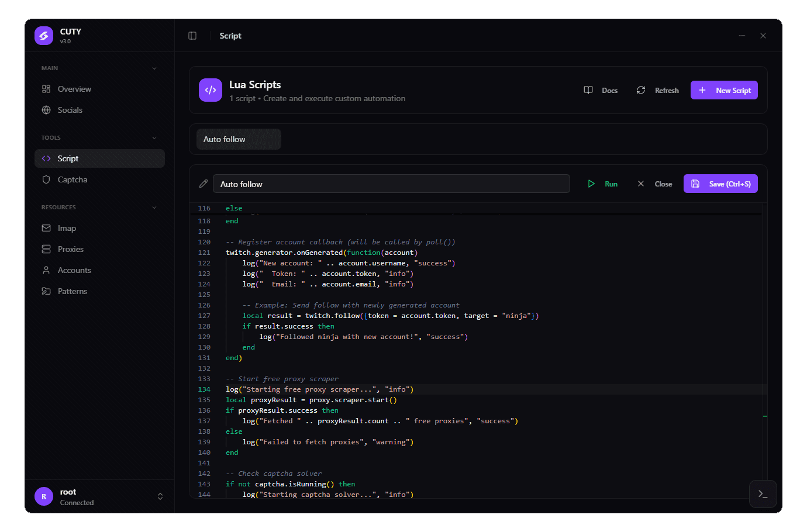Click the Proxies stack icon

[46, 249]
